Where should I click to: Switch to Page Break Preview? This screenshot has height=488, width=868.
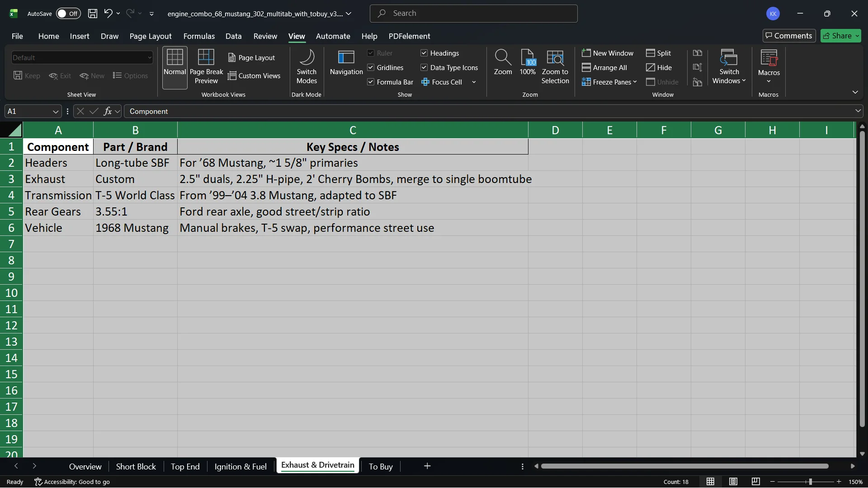pyautogui.click(x=206, y=67)
